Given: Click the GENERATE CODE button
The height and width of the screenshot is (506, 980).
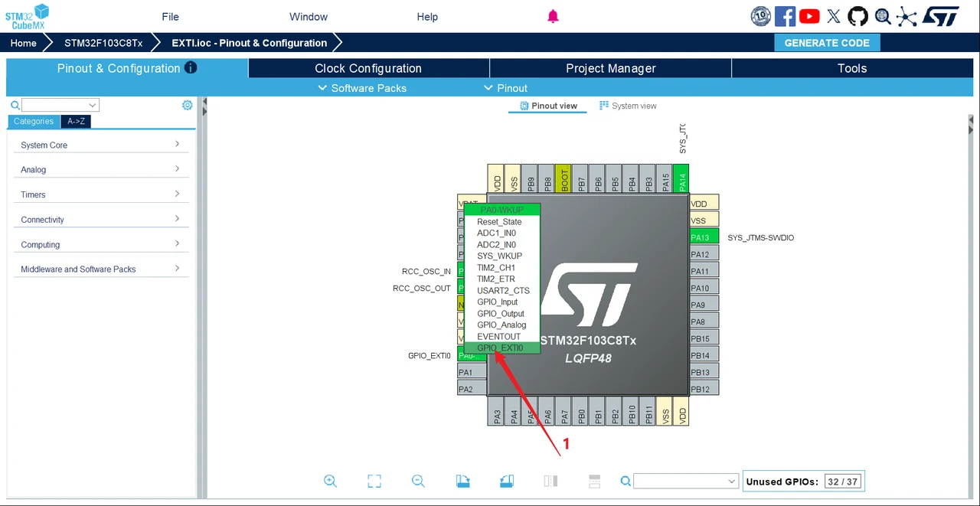Looking at the screenshot, I should click(x=827, y=43).
